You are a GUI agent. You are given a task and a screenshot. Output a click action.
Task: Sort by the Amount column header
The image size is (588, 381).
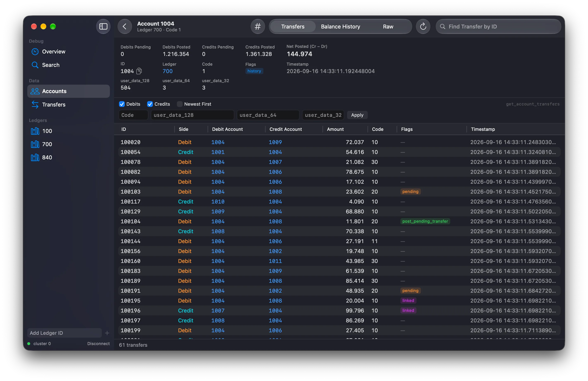(x=335, y=129)
